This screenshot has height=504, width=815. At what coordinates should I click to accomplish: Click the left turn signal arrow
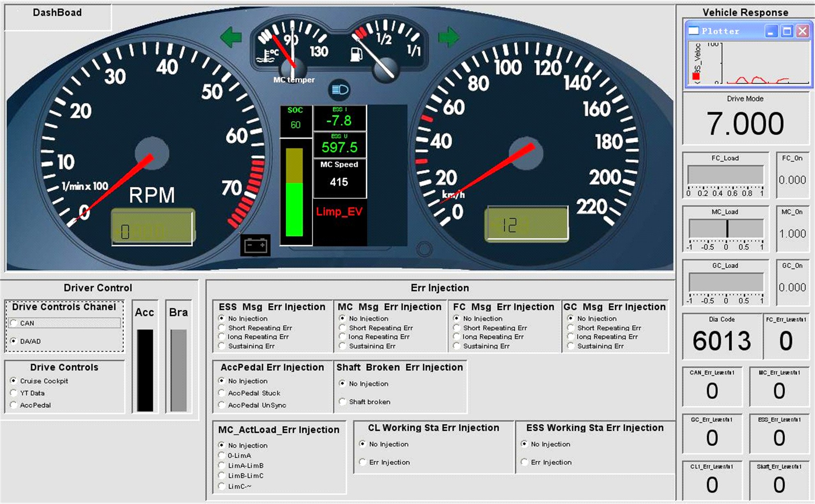coord(231,37)
